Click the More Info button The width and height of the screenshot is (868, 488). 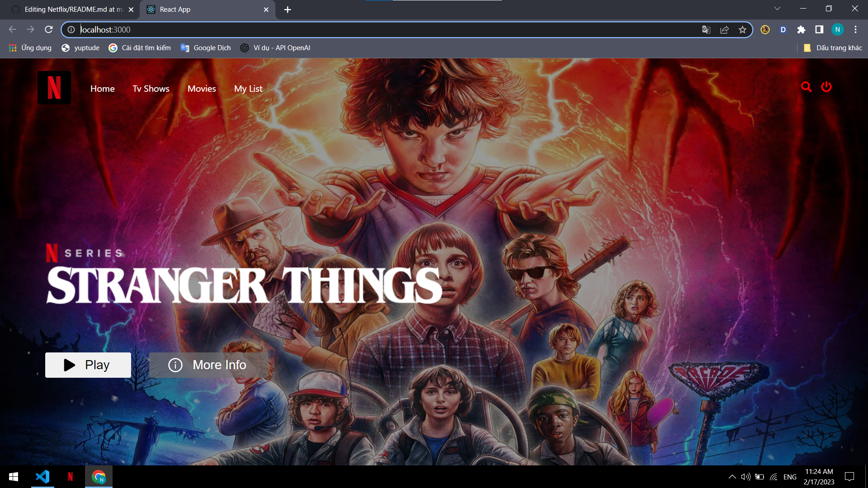pos(207,365)
